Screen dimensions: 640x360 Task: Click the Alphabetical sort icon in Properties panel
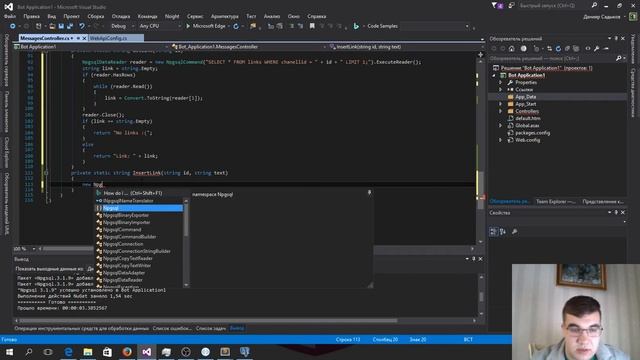(503, 231)
